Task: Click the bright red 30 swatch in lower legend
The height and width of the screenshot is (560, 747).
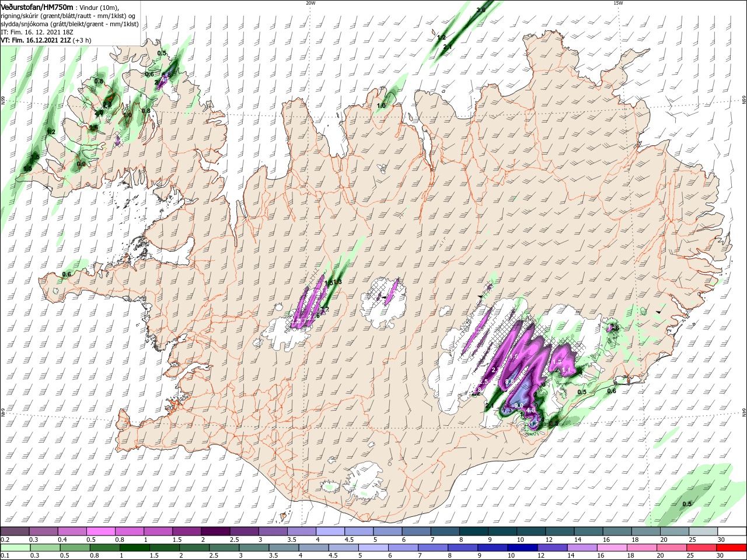Action: 731,548
